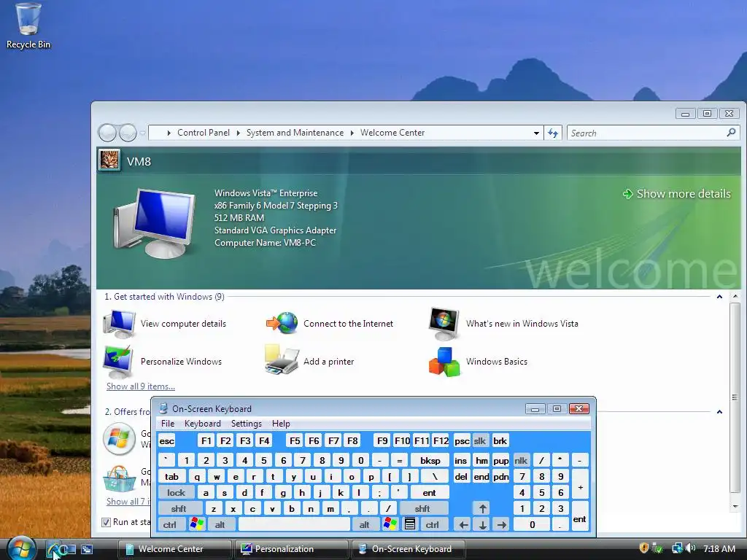Viewport: 747px width, 560px height.
Task: Click right Windows logo key on keyboard
Action: (390, 524)
